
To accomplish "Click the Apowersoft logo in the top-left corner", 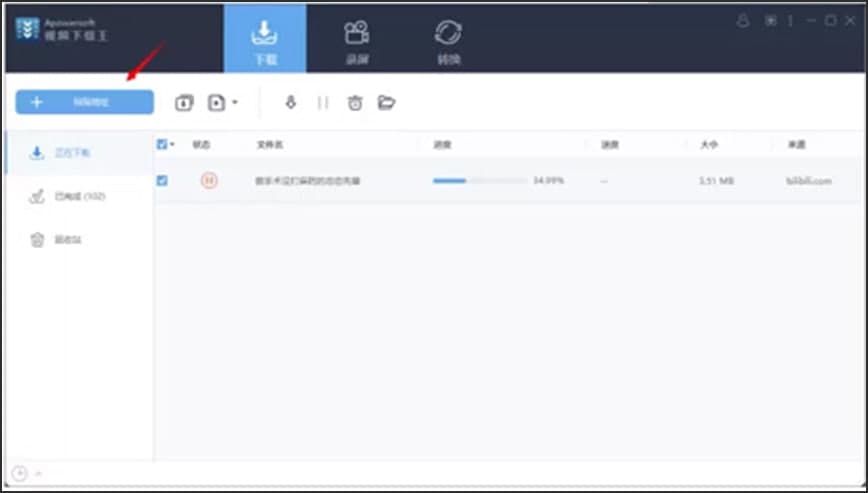I will click(27, 29).
